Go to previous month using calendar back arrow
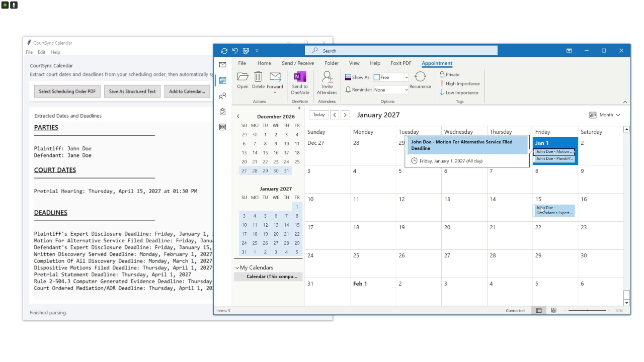Screen dimensions: 644x362 (x=335, y=115)
